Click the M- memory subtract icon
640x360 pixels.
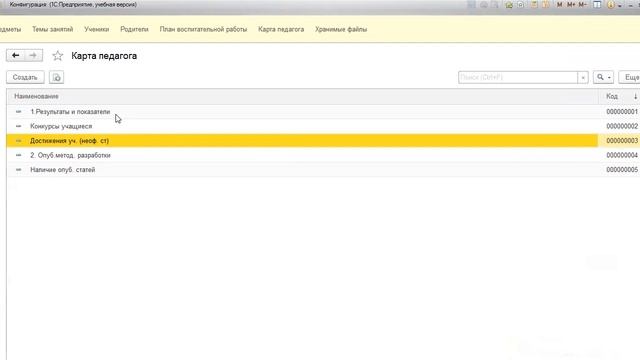[583, 5]
